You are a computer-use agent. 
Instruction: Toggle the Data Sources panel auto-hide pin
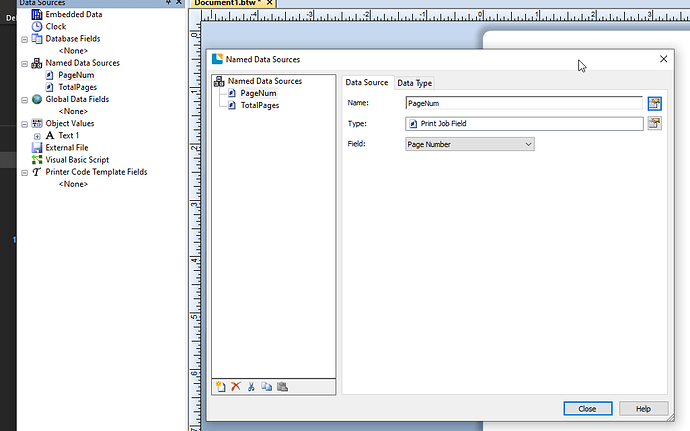pyautogui.click(x=169, y=2)
